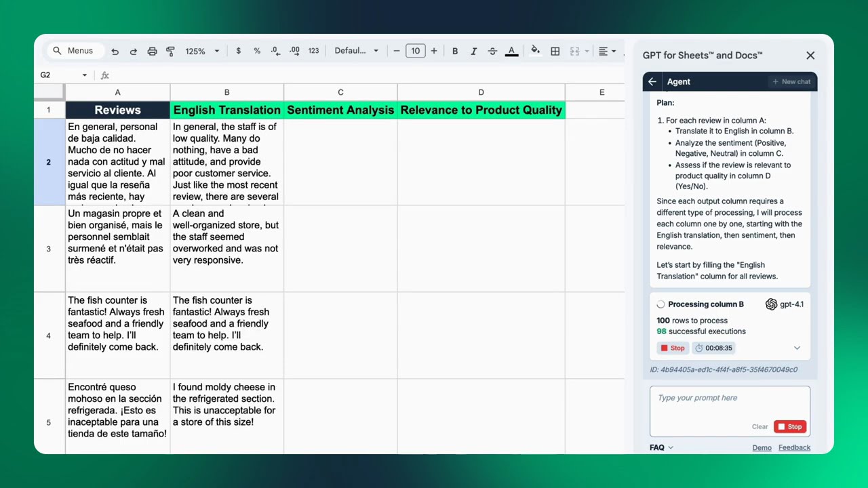The height and width of the screenshot is (488, 868).
Task: Expand the processing details chevron
Action: pos(797,348)
